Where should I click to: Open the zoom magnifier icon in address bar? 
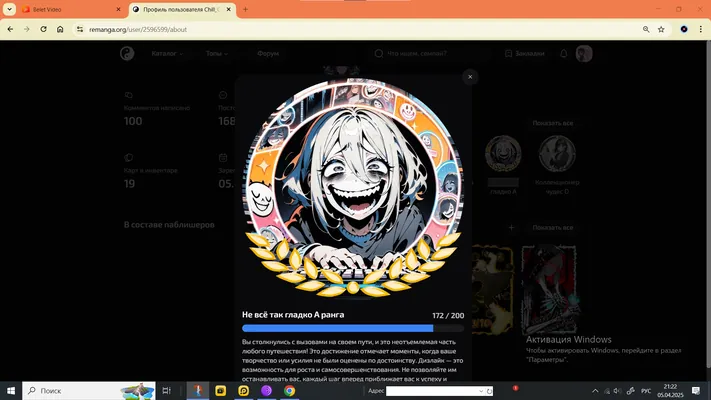pos(646,29)
